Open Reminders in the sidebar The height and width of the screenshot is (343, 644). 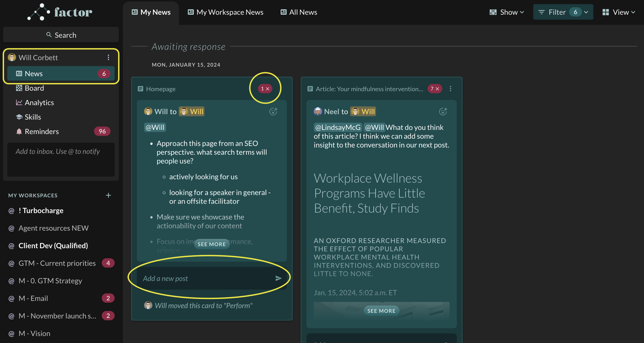click(61, 131)
